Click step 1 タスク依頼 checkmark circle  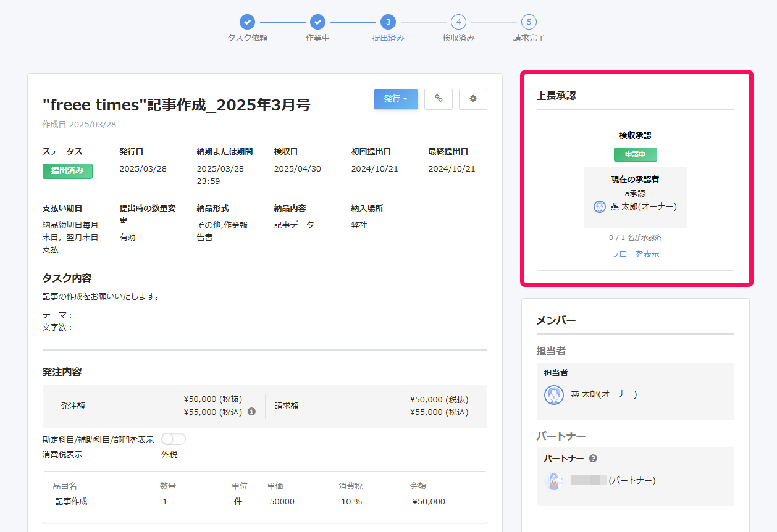pos(247,22)
